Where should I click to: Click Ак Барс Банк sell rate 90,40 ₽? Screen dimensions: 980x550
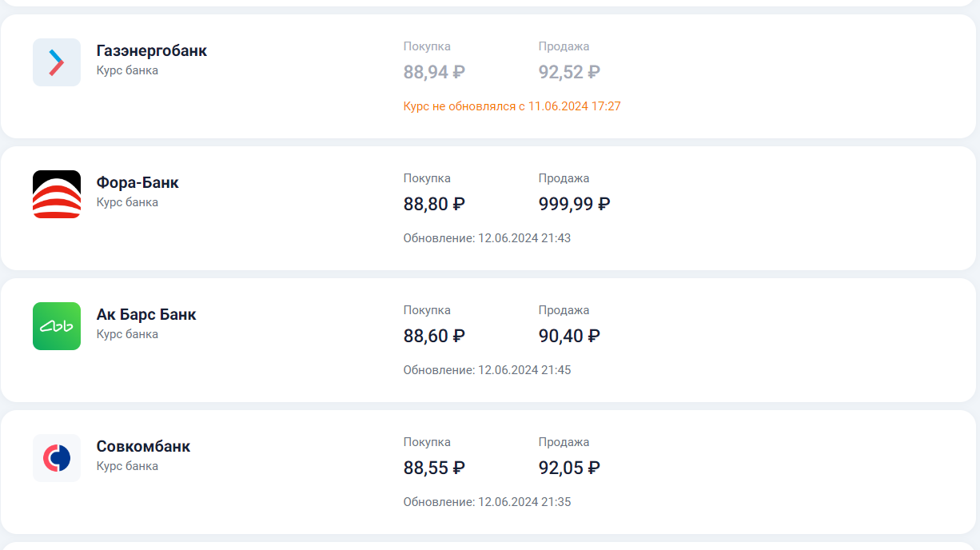coord(569,337)
